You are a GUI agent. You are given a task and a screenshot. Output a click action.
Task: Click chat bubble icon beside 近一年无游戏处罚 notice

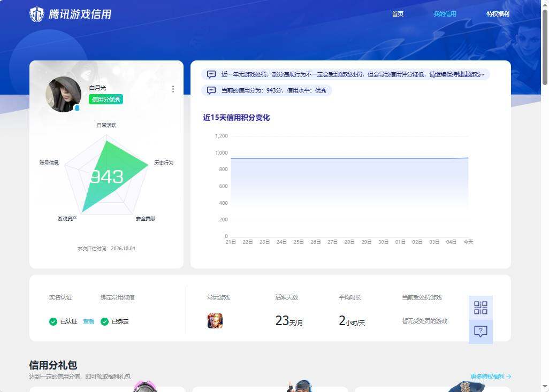click(211, 74)
